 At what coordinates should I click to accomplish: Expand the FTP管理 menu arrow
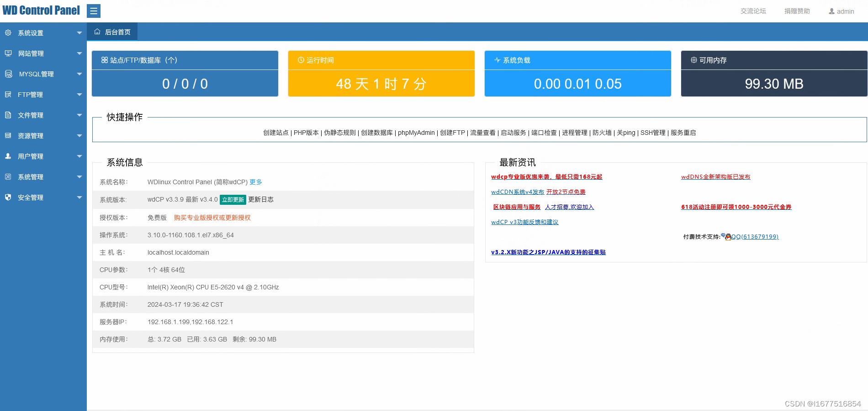79,95
